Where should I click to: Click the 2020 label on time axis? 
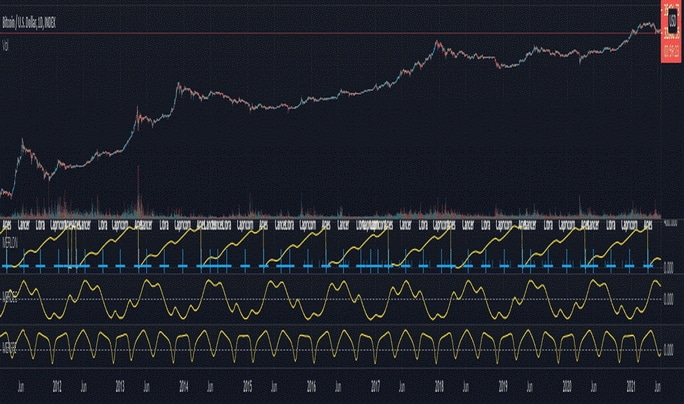[567, 387]
